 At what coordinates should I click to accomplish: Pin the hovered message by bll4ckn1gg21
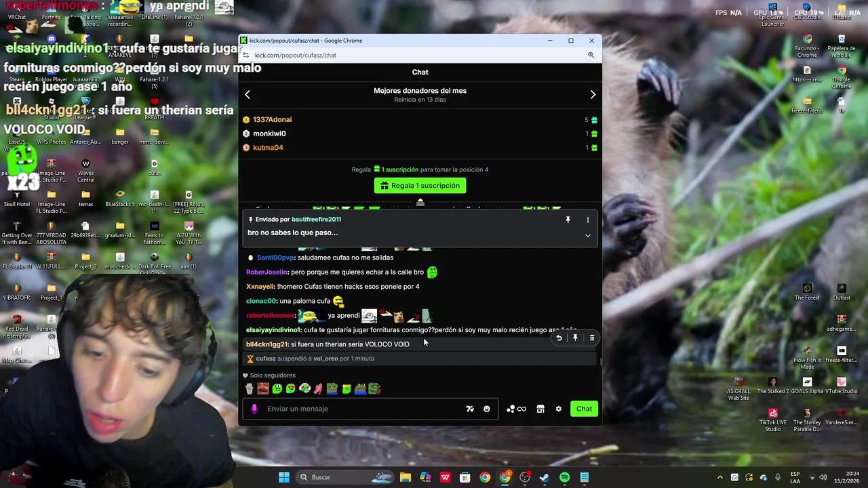[x=575, y=338]
